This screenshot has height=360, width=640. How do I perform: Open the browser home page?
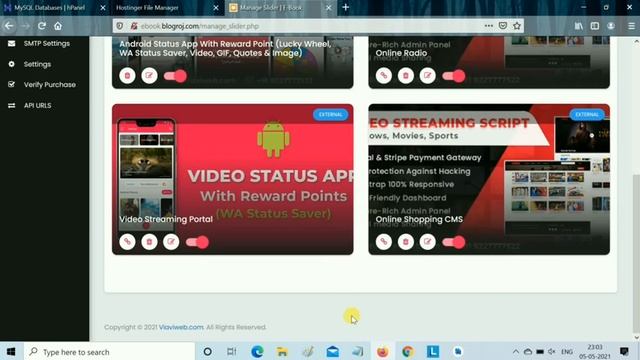tap(58, 26)
